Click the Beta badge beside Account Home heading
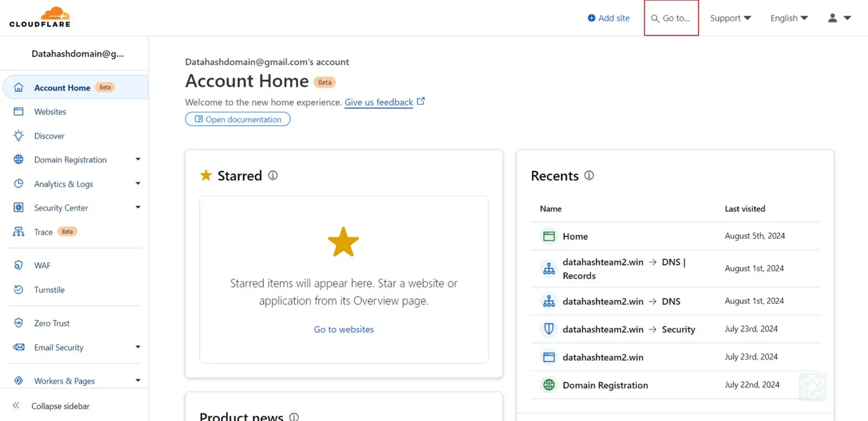The image size is (868, 421). (x=324, y=82)
